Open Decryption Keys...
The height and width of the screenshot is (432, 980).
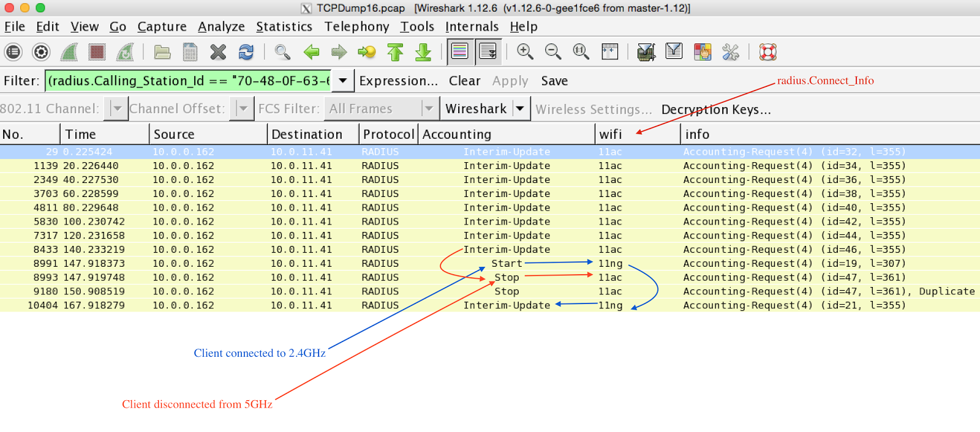coord(716,110)
